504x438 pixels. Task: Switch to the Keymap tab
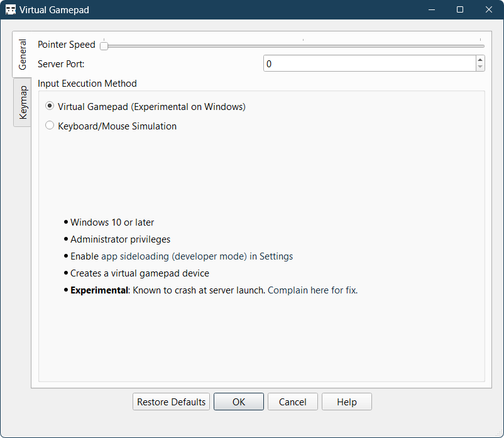pyautogui.click(x=23, y=102)
